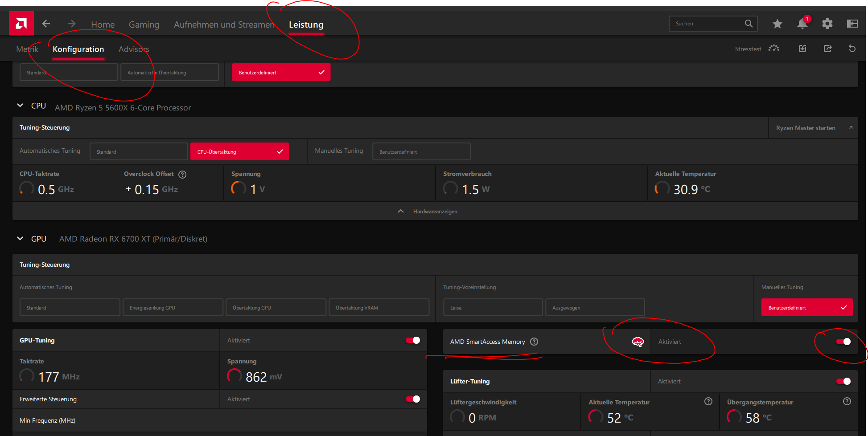Toggle AMD SmartAccess Memory switch
Viewport: 868px width, 436px height.
tap(843, 342)
